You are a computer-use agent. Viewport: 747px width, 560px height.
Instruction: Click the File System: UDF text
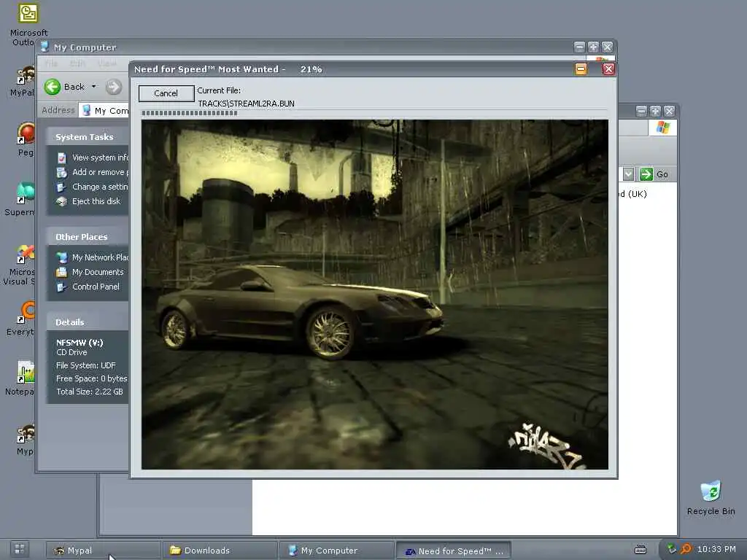(x=86, y=365)
